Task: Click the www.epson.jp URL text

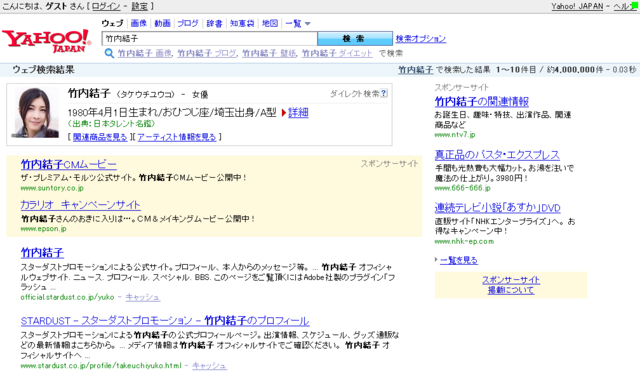Action: (x=43, y=229)
